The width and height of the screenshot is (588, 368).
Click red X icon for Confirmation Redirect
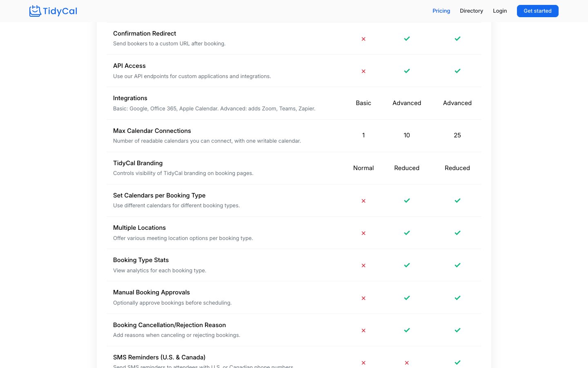[x=363, y=39]
